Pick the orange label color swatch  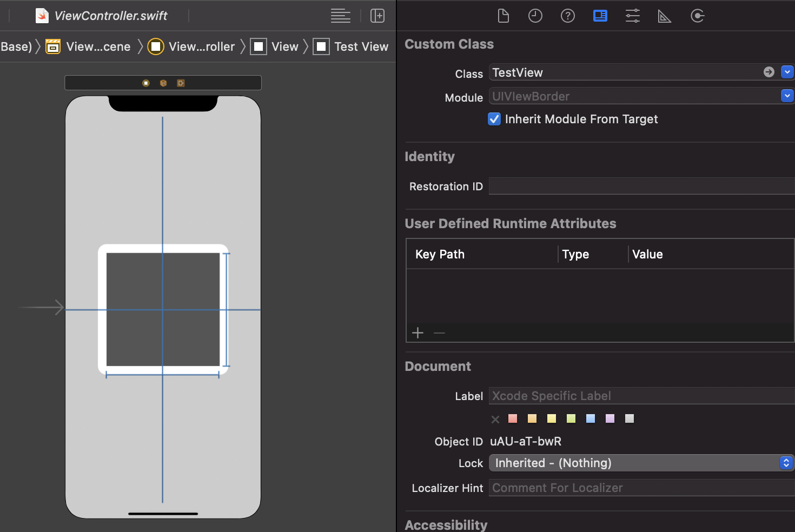[532, 418]
